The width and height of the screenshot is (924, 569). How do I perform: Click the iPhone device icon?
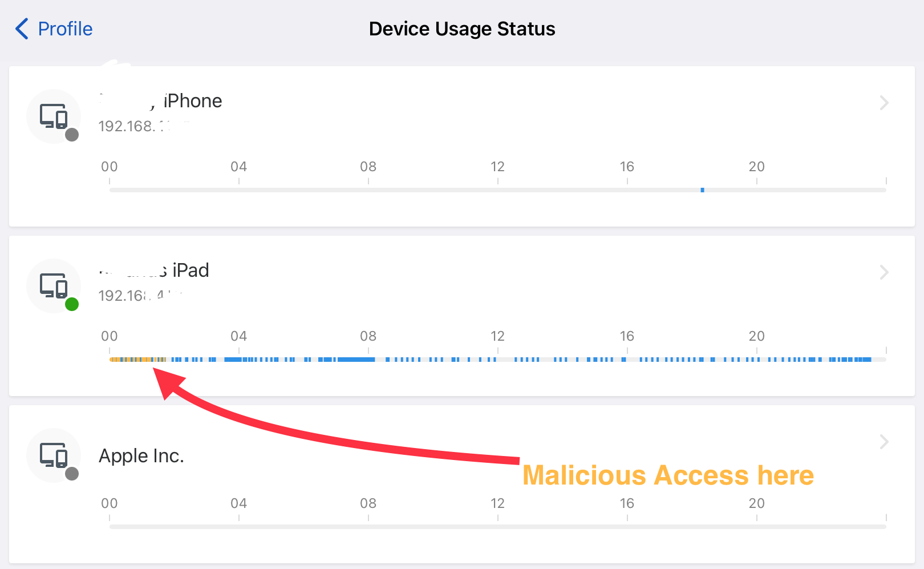[54, 116]
